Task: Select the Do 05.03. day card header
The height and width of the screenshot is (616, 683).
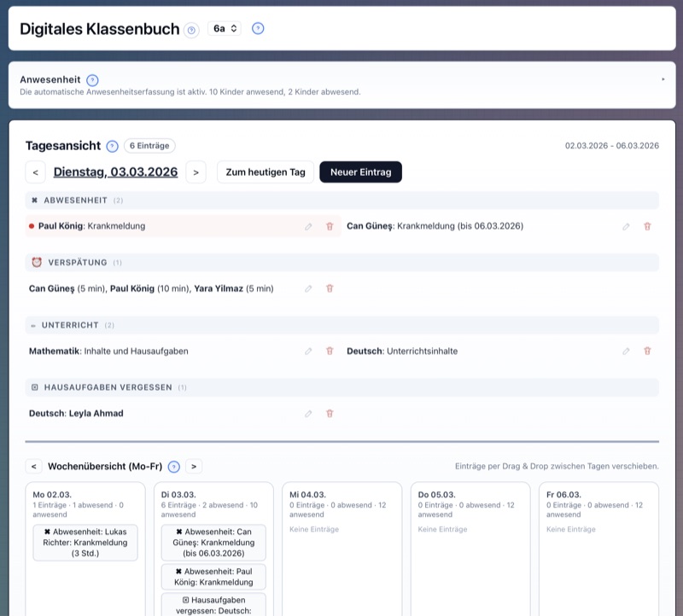Action: 436,495
